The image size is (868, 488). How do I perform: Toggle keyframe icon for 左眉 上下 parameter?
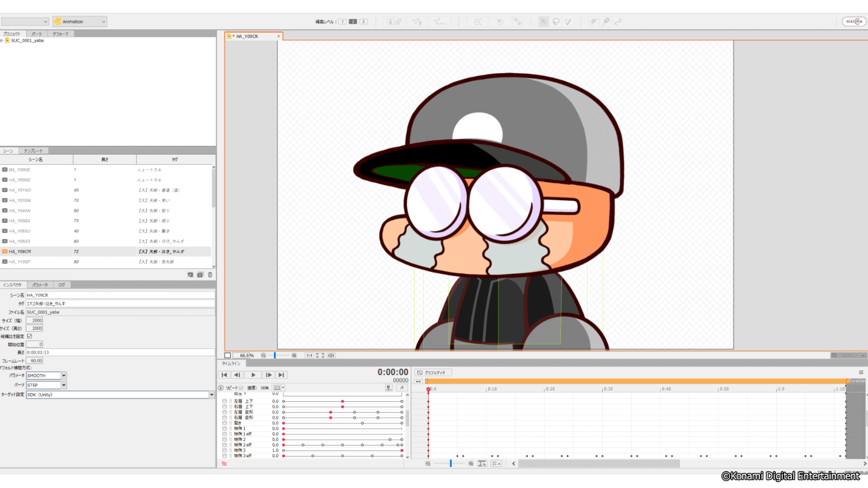(x=225, y=401)
